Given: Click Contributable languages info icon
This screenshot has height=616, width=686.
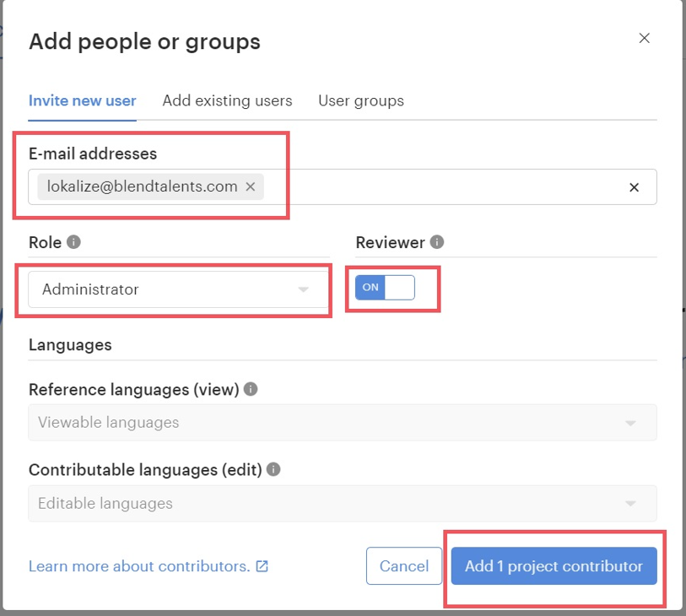Looking at the screenshot, I should point(273,469).
